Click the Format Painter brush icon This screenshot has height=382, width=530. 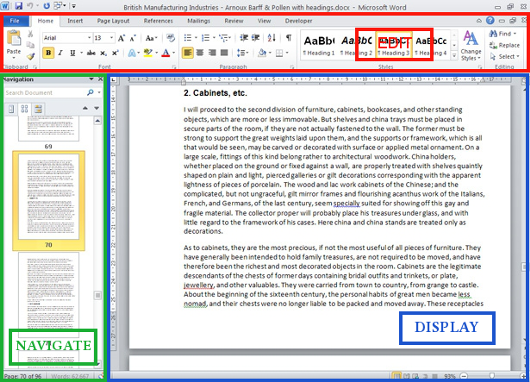(x=31, y=57)
